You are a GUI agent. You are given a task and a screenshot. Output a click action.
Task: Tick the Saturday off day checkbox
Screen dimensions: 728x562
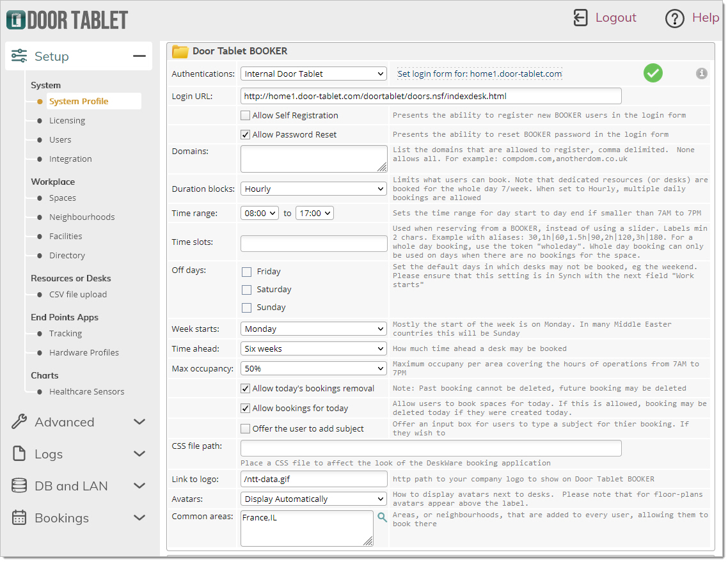(247, 290)
